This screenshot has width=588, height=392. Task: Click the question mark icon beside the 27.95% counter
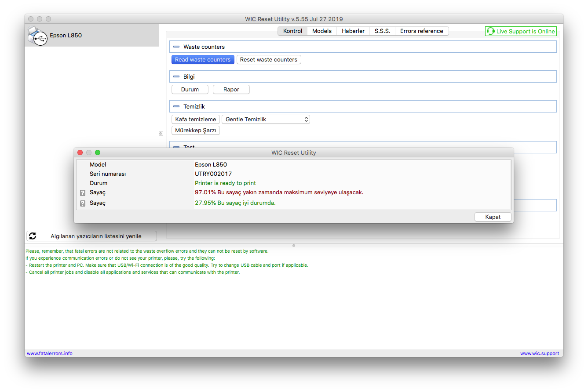[x=83, y=203]
